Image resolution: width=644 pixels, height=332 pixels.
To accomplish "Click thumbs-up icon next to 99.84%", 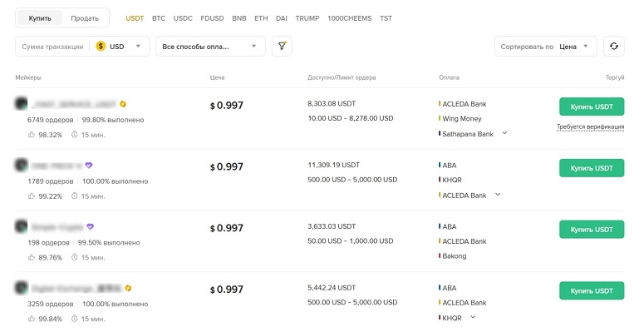I will point(32,319).
